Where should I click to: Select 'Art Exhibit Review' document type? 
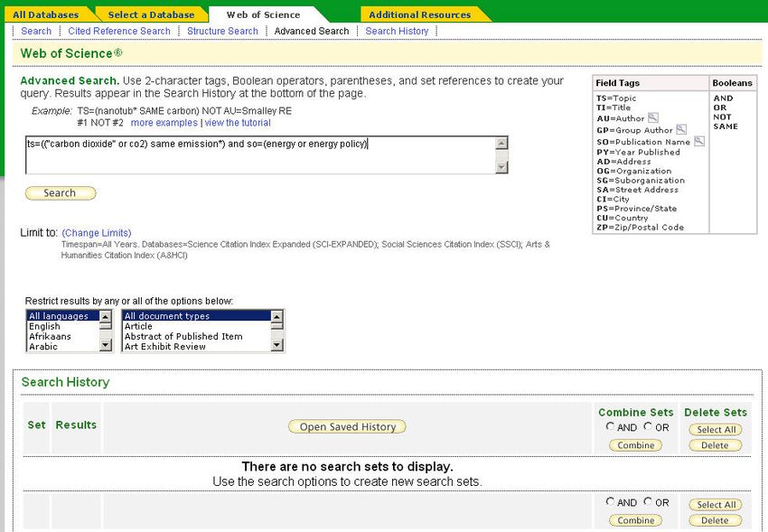196,347
